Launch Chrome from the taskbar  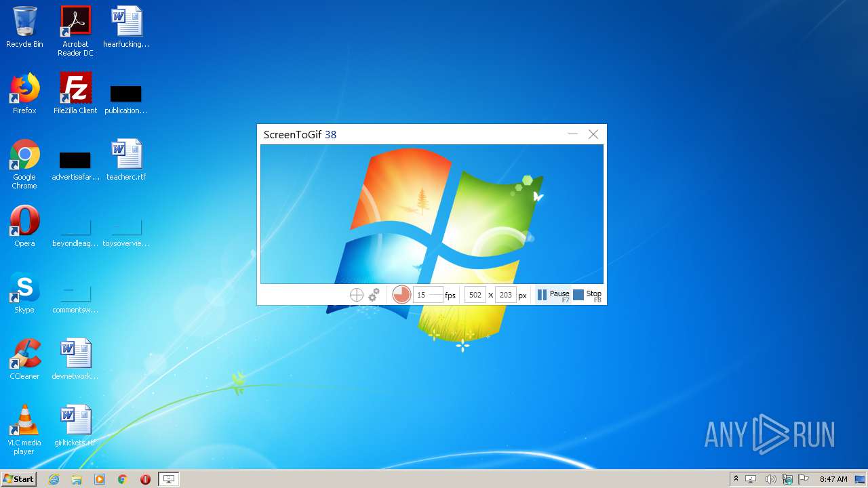click(123, 479)
